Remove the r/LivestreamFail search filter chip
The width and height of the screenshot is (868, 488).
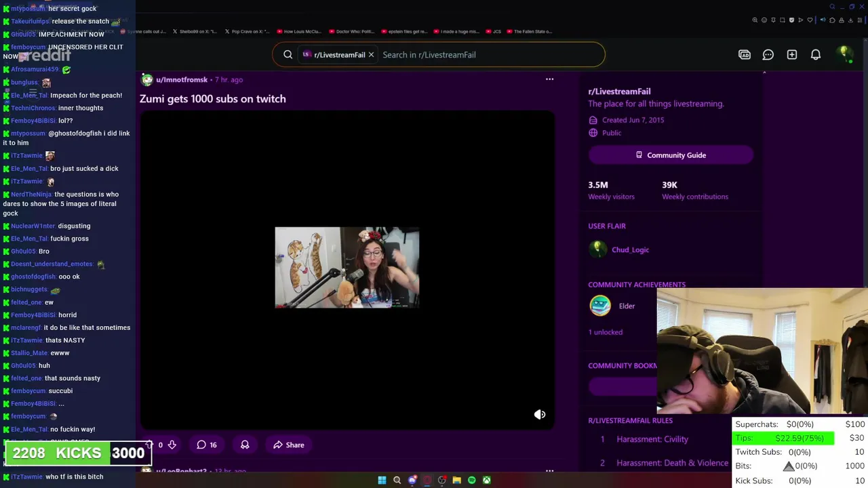(371, 54)
